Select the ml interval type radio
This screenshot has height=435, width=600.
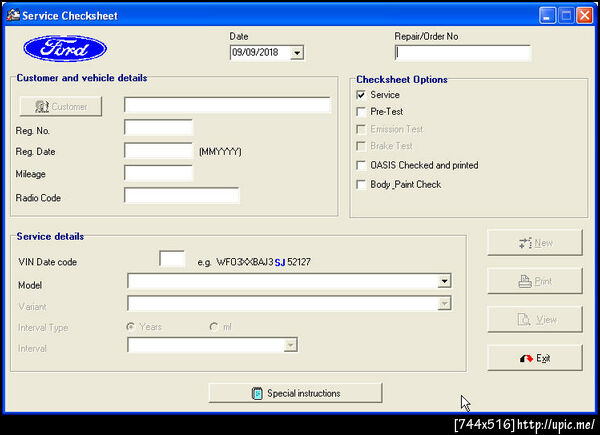pyautogui.click(x=214, y=327)
